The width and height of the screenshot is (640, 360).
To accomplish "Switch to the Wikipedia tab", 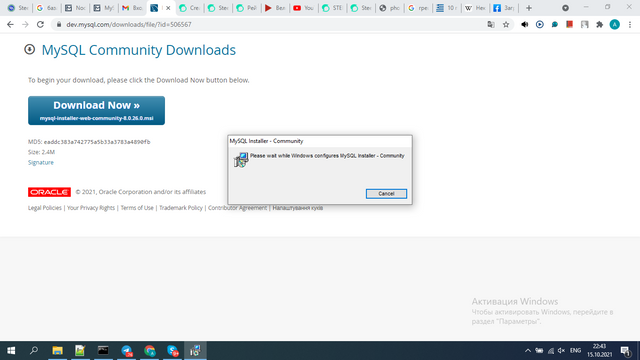I will pyautogui.click(x=475, y=8).
